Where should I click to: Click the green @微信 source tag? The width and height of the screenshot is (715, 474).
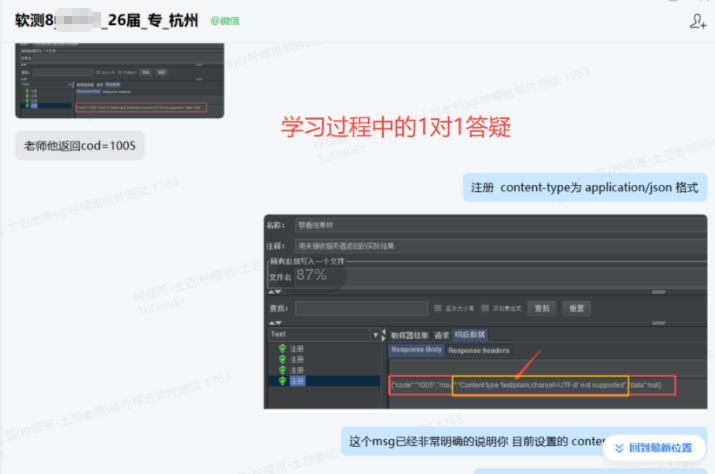point(225,21)
